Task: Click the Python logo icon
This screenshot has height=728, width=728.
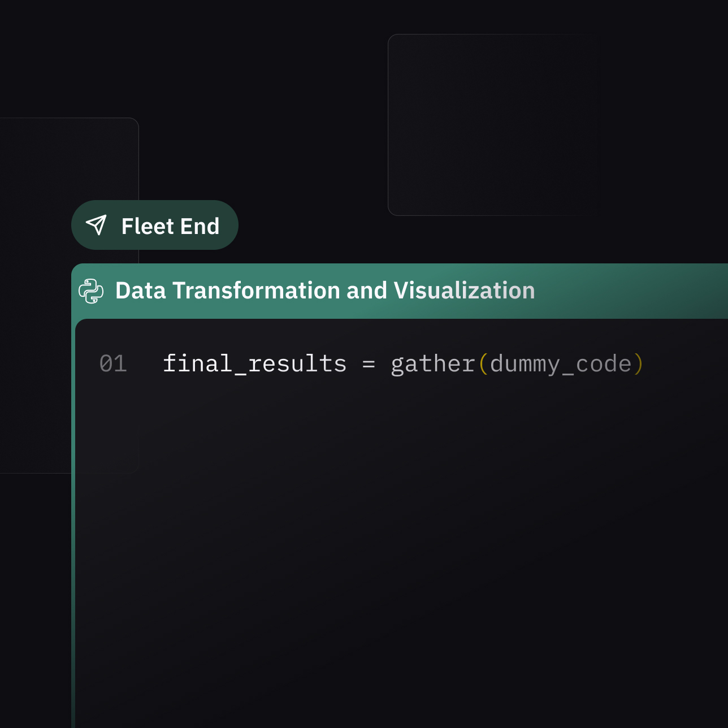Action: (x=91, y=291)
